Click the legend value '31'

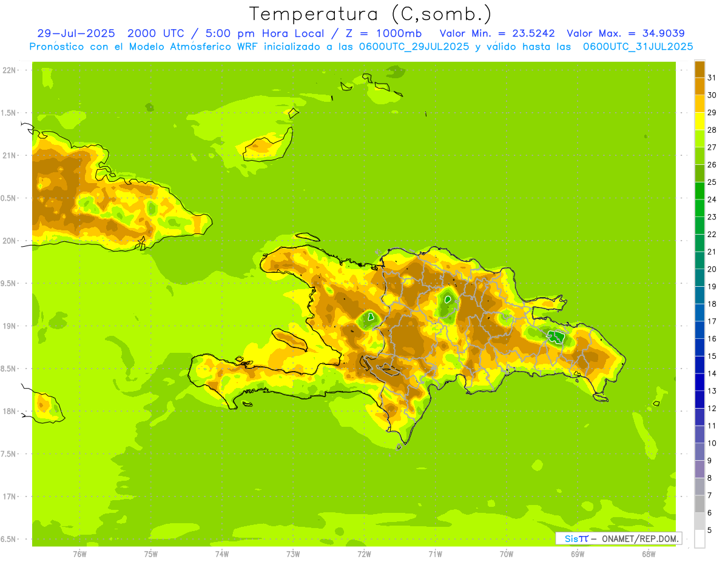(x=712, y=78)
